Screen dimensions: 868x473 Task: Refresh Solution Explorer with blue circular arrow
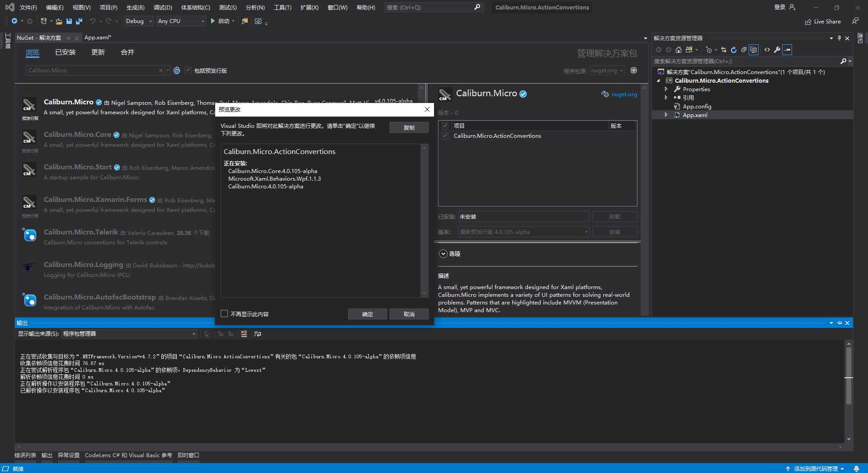tap(734, 50)
